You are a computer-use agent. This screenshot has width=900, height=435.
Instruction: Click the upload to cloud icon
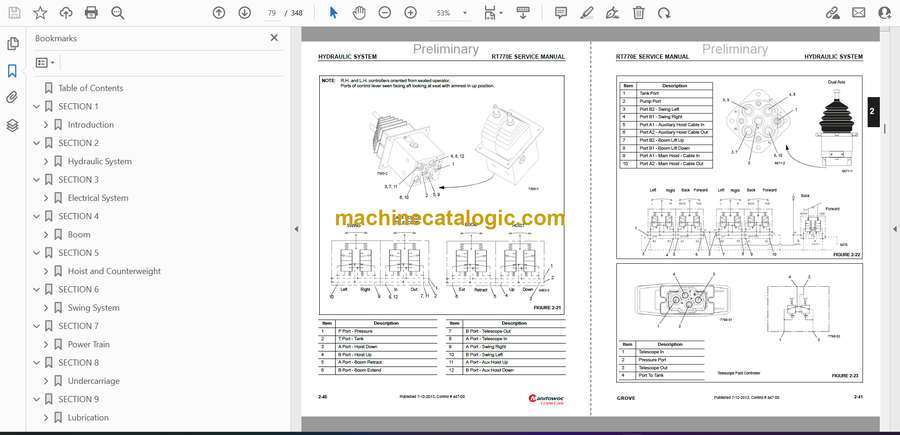(66, 13)
